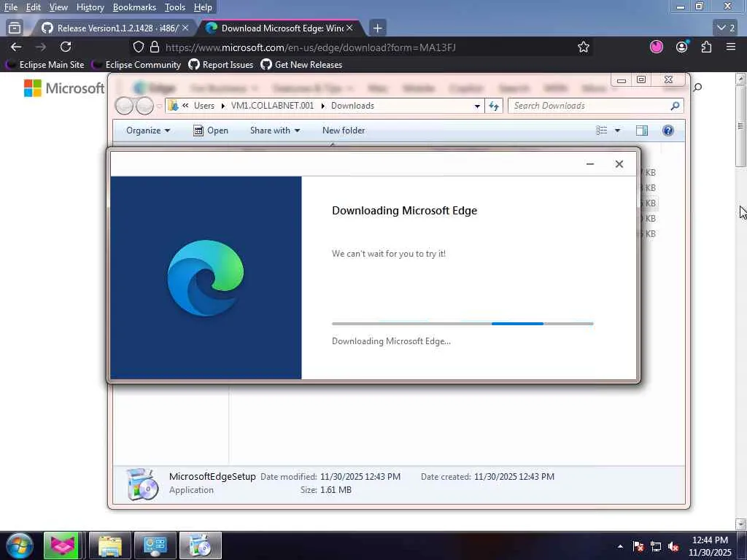Open the Eclipse Community bookmark
The width and height of the screenshot is (747, 560).
(x=136, y=64)
